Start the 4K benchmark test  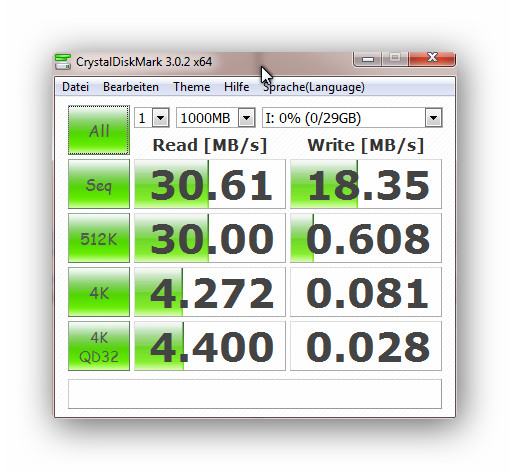[x=99, y=292]
